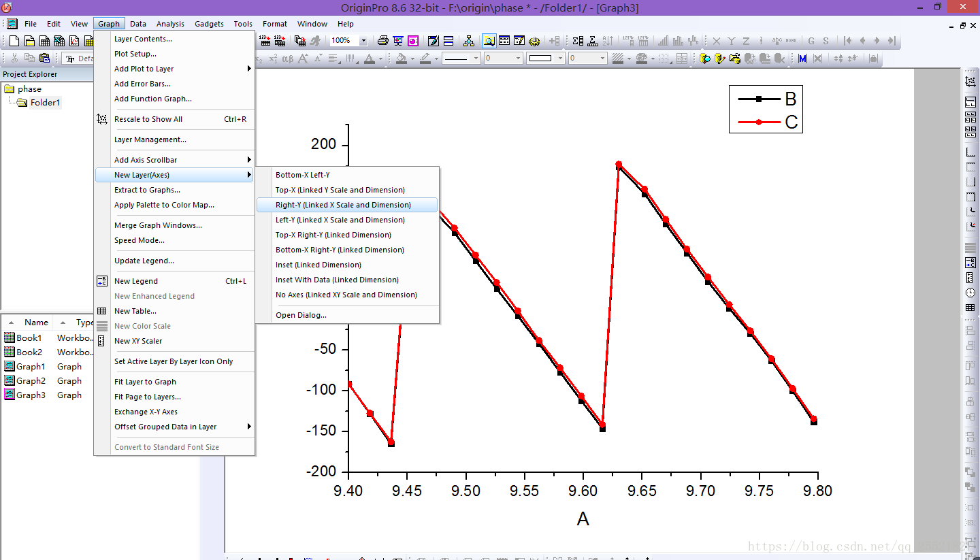Click the clock date-time icon on right toolbar
The width and height of the screenshot is (980, 560).
(x=970, y=293)
